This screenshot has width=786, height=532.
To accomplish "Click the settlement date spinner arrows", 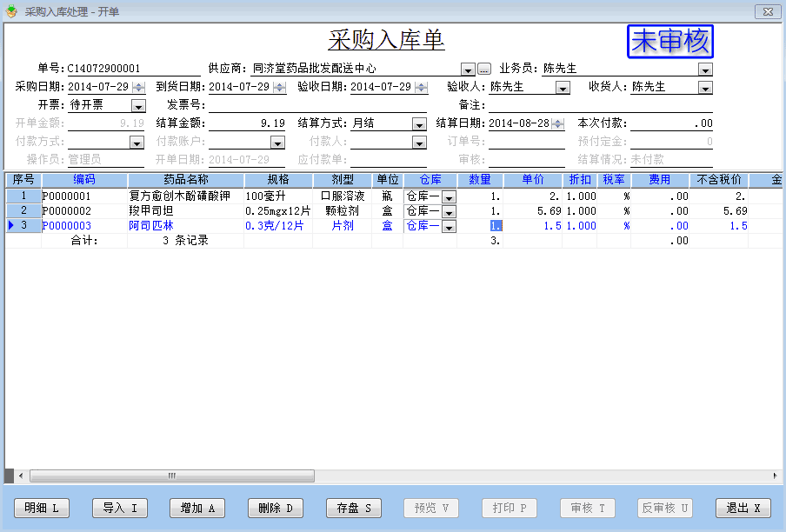I will [557, 123].
